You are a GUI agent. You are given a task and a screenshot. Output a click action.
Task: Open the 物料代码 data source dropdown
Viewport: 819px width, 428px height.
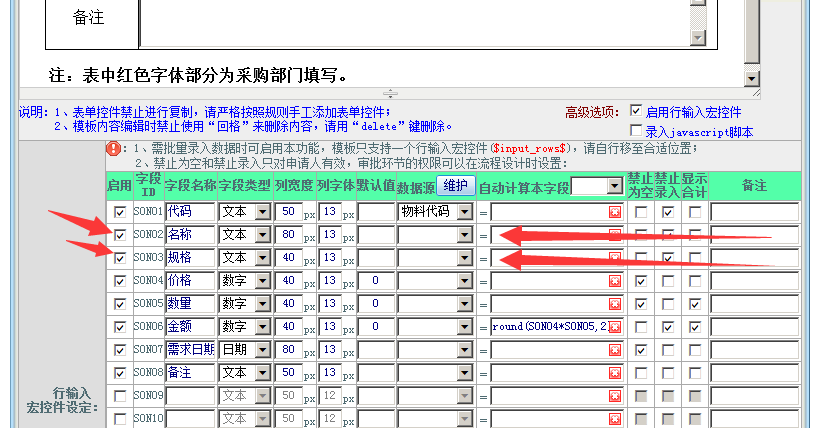[464, 212]
